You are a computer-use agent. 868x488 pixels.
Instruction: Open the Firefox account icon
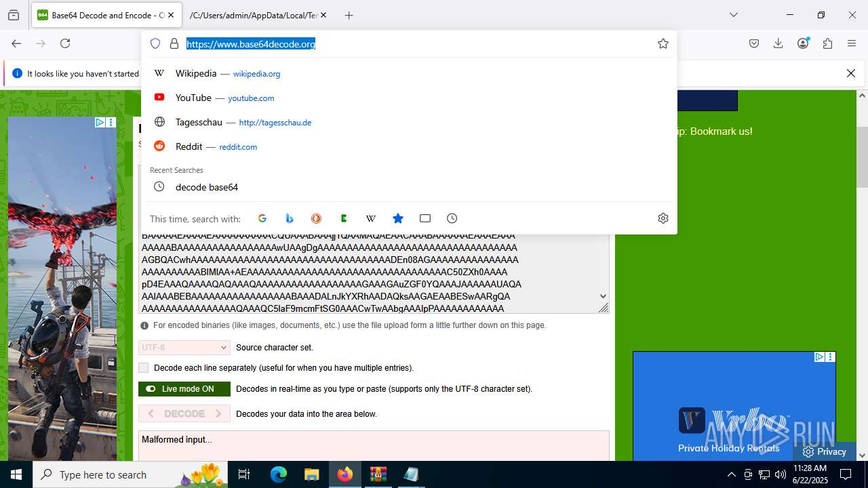(803, 43)
